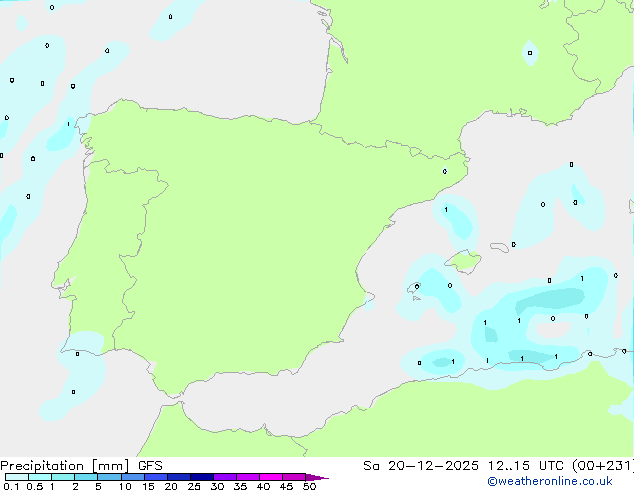The width and height of the screenshot is (634, 490).
Task: Pick the legend swatch between 30 and 35 mm
Action: [x=225, y=477]
